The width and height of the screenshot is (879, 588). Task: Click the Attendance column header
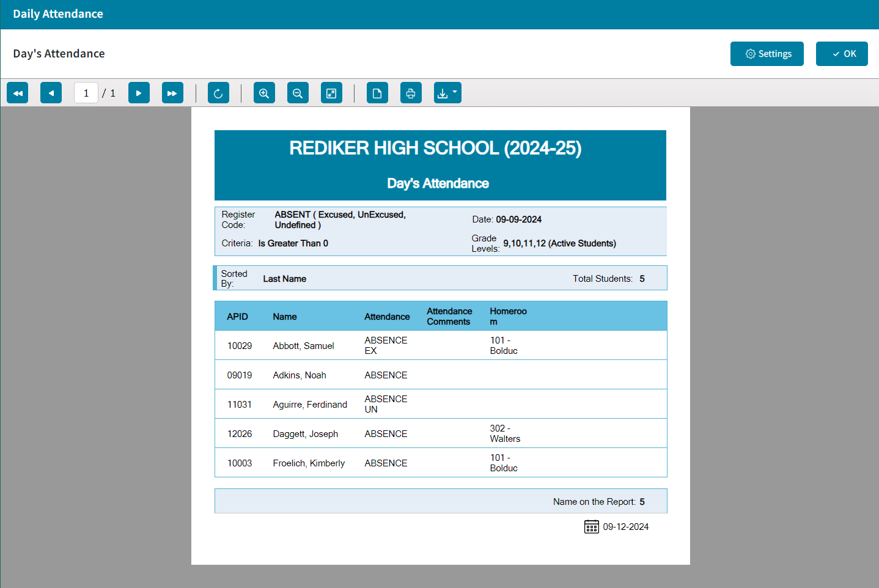pyautogui.click(x=387, y=317)
